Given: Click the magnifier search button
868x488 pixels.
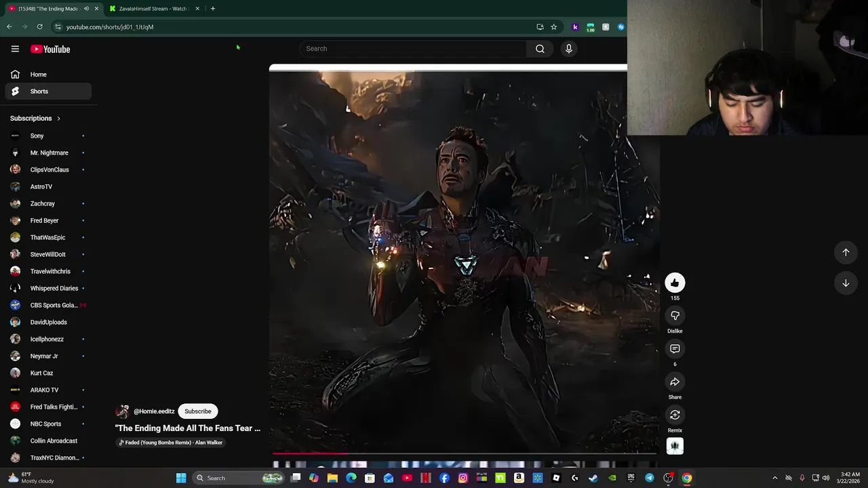Looking at the screenshot, I should [x=540, y=49].
